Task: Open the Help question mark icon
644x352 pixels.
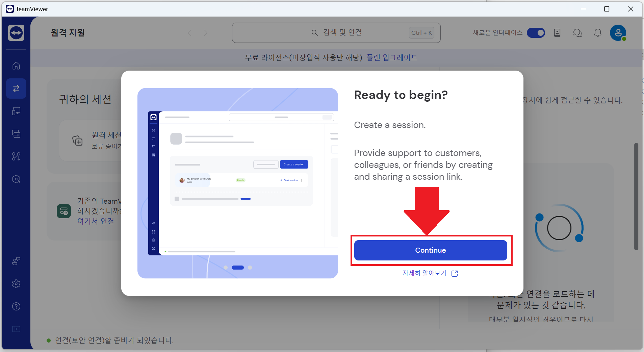Action: click(16, 306)
